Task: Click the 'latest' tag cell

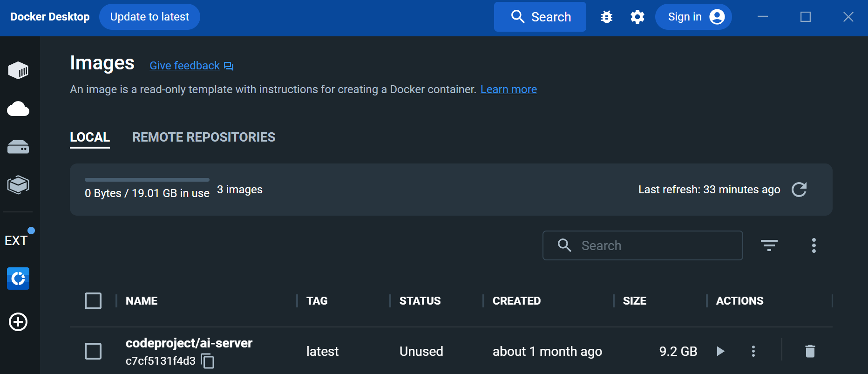Action: click(x=322, y=351)
